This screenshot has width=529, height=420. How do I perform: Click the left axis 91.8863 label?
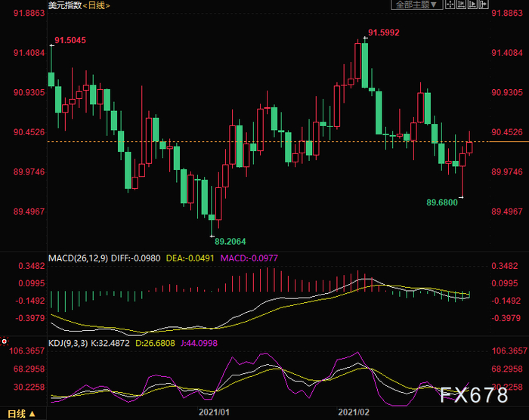pyautogui.click(x=29, y=13)
